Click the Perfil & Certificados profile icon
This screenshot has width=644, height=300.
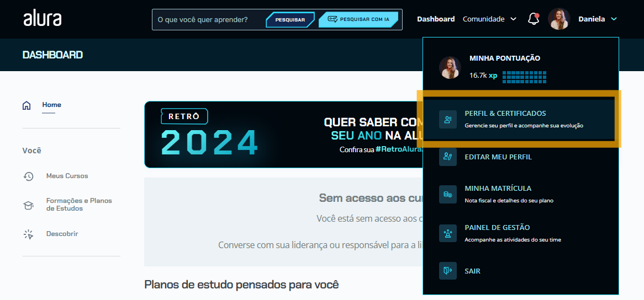[x=448, y=119]
